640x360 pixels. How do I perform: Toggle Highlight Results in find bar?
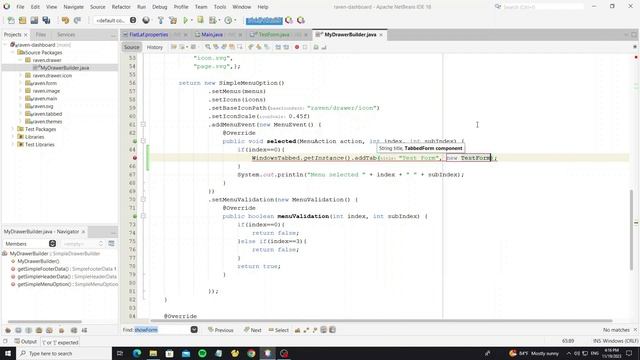point(297,330)
